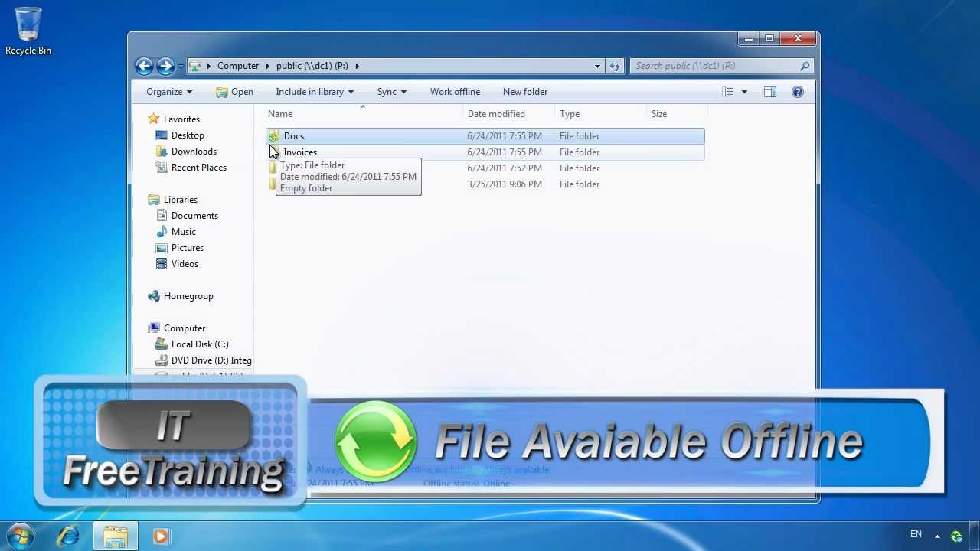Show hidden icons in system tray
The height and width of the screenshot is (551, 980).
tap(937, 536)
